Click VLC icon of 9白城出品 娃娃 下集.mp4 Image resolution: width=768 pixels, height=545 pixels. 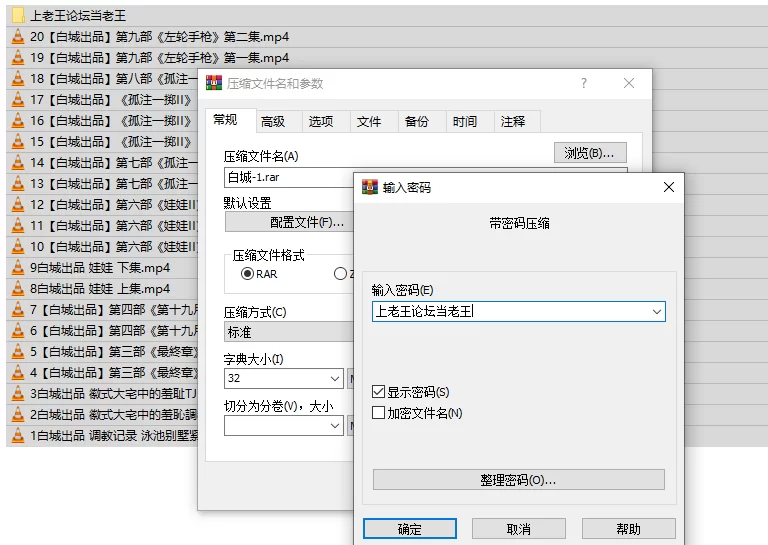[18, 268]
